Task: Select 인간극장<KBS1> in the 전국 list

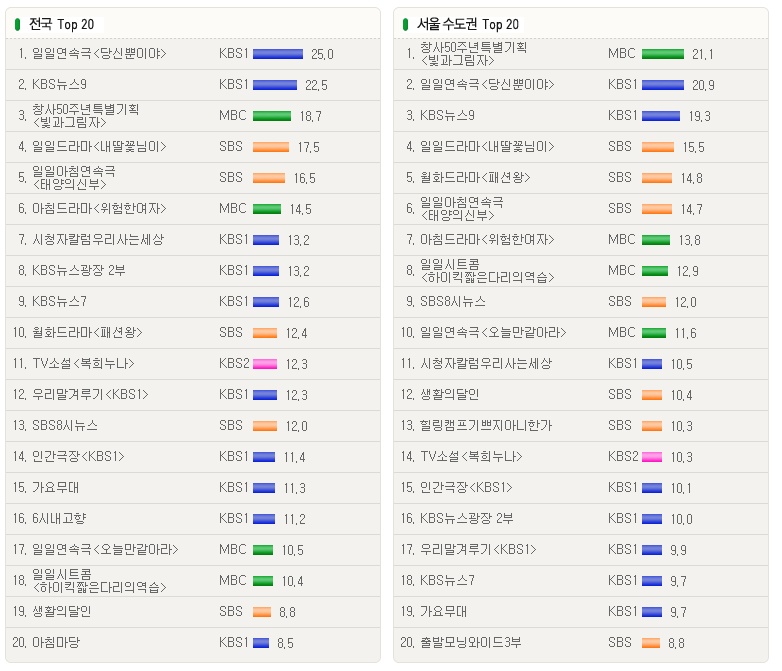Action: click(x=78, y=456)
